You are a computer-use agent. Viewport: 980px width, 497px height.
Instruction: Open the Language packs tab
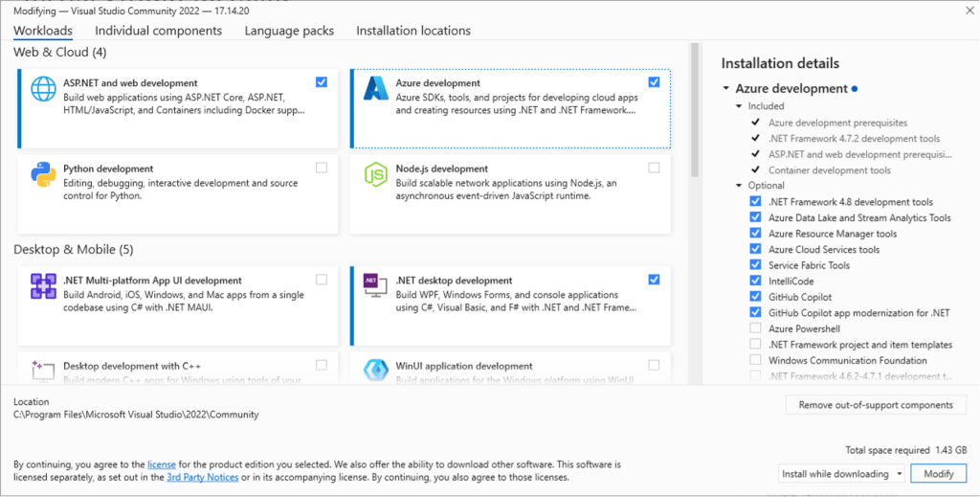click(289, 31)
